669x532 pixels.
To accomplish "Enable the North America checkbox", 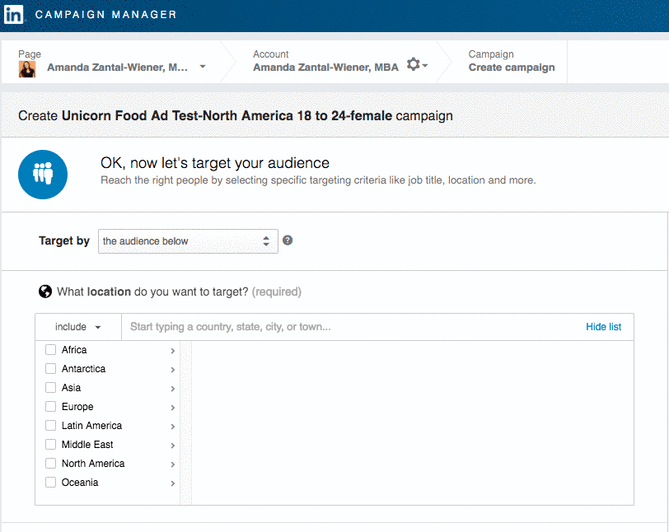I will (51, 464).
